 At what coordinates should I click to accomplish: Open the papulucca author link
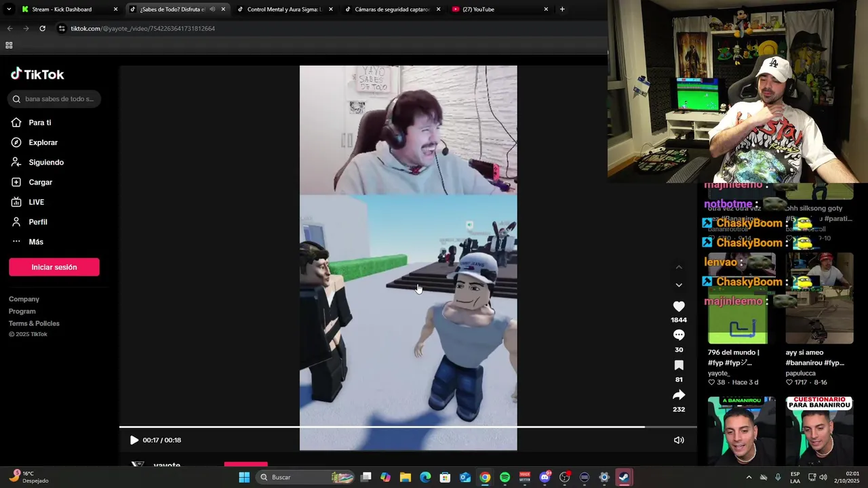coord(800,373)
